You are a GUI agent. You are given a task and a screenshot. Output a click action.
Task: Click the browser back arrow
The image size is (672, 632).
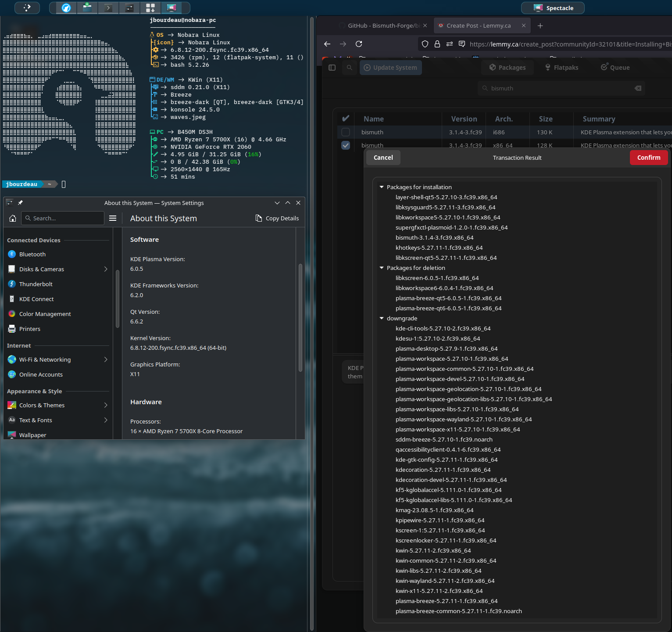(327, 44)
